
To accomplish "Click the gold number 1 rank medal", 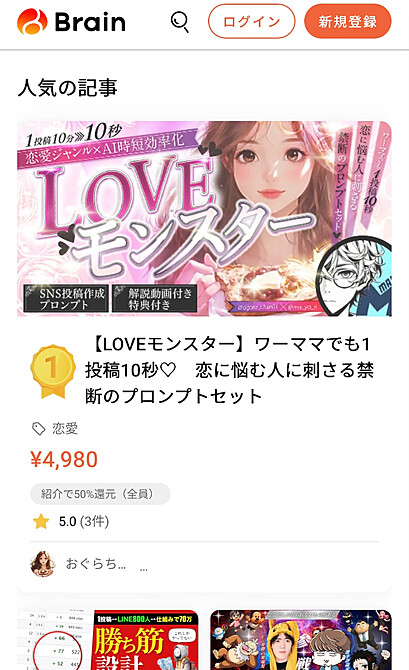I will coord(53,371).
